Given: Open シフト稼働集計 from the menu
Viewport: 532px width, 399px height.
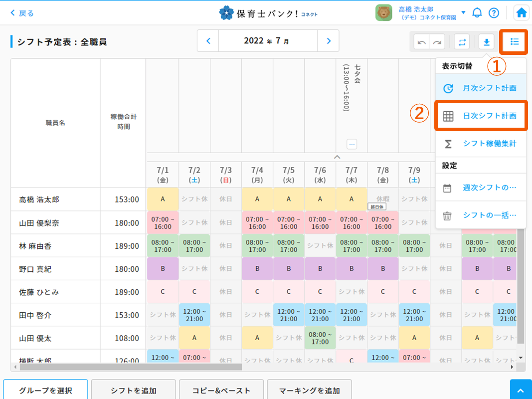Looking at the screenshot, I should tap(481, 144).
